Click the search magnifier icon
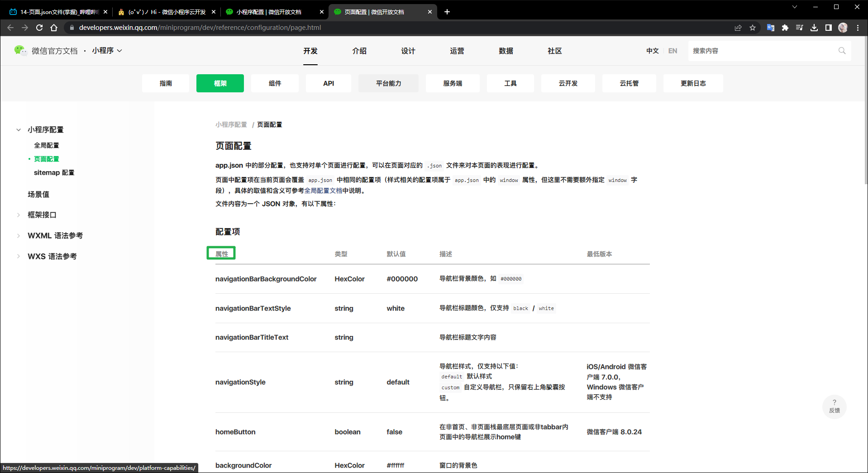The width and height of the screenshot is (868, 473). [842, 51]
